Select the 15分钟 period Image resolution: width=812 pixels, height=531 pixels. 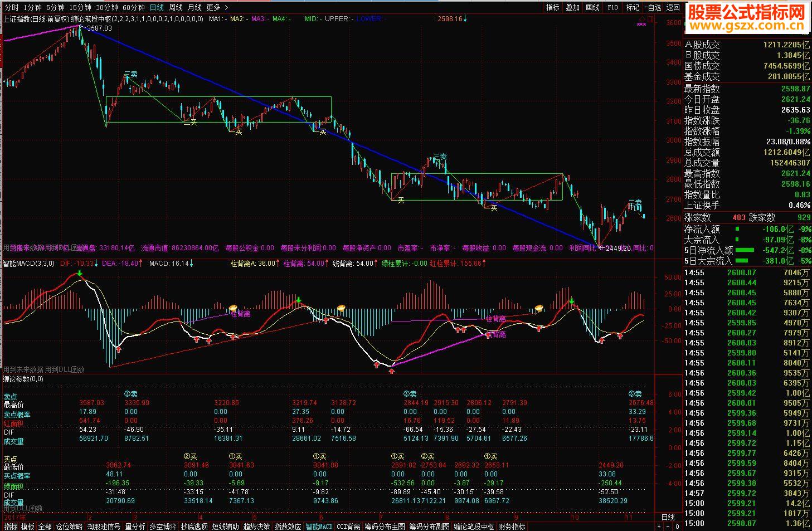80,7
